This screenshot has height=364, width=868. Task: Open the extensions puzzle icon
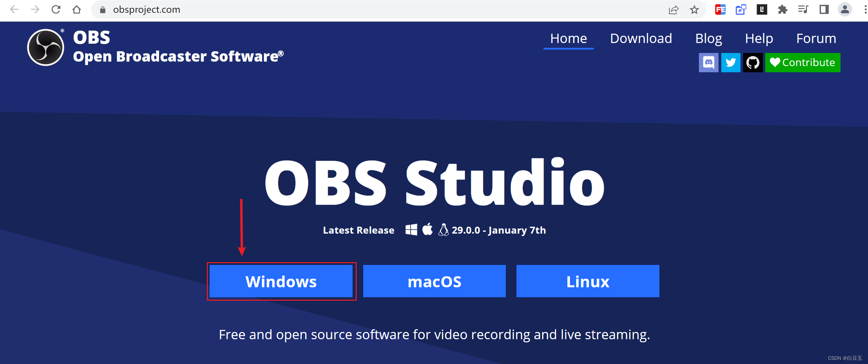782,10
